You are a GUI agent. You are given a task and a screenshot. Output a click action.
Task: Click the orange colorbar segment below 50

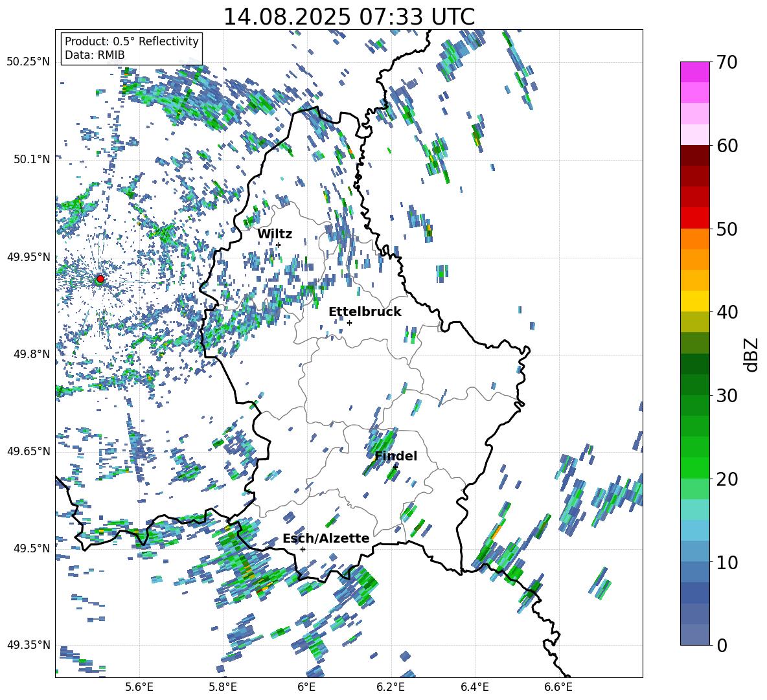click(694, 238)
